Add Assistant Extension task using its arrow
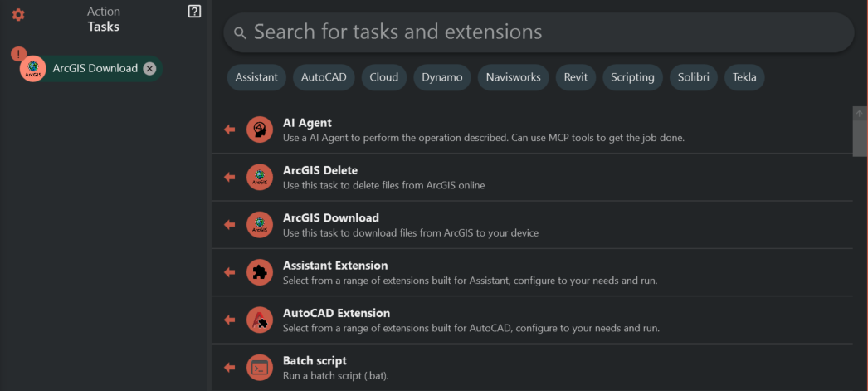The image size is (868, 391). coord(229,272)
